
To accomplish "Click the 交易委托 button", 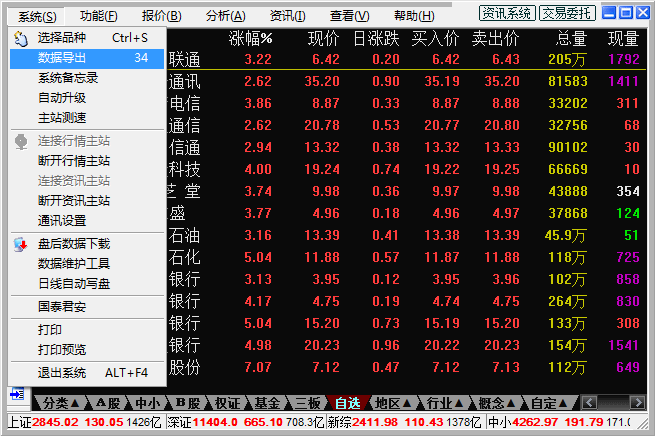I will [x=567, y=13].
